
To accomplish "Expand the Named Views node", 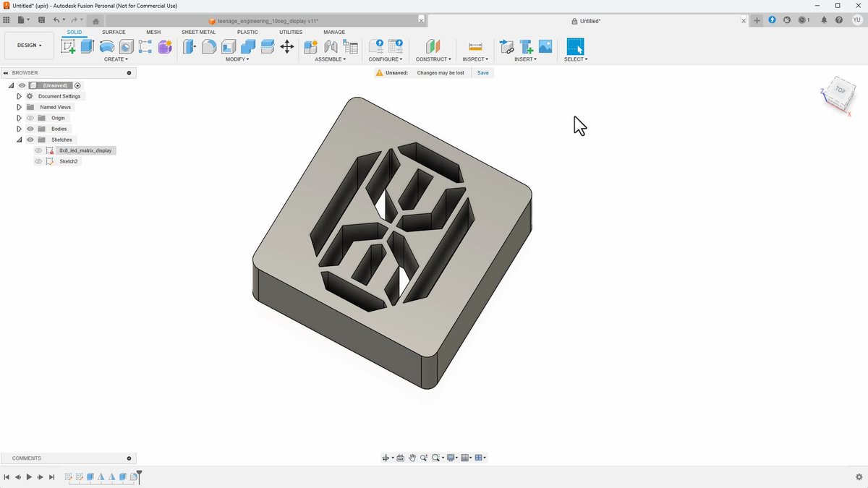I will pyautogui.click(x=19, y=107).
